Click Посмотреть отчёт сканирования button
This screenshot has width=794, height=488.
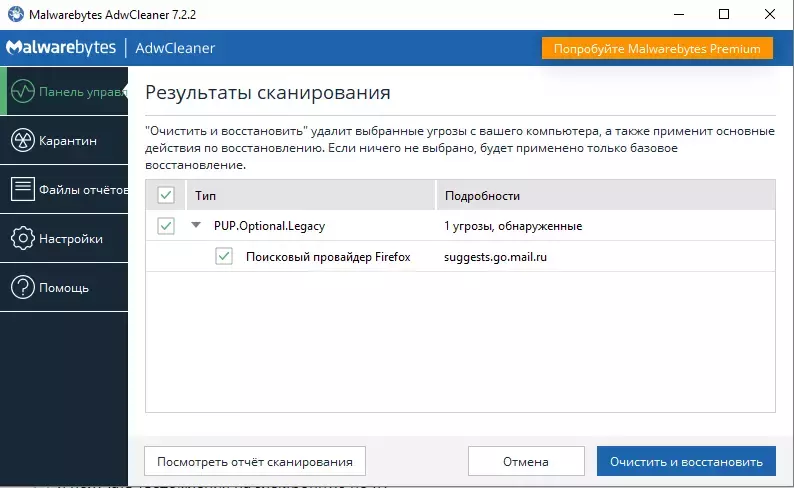255,461
